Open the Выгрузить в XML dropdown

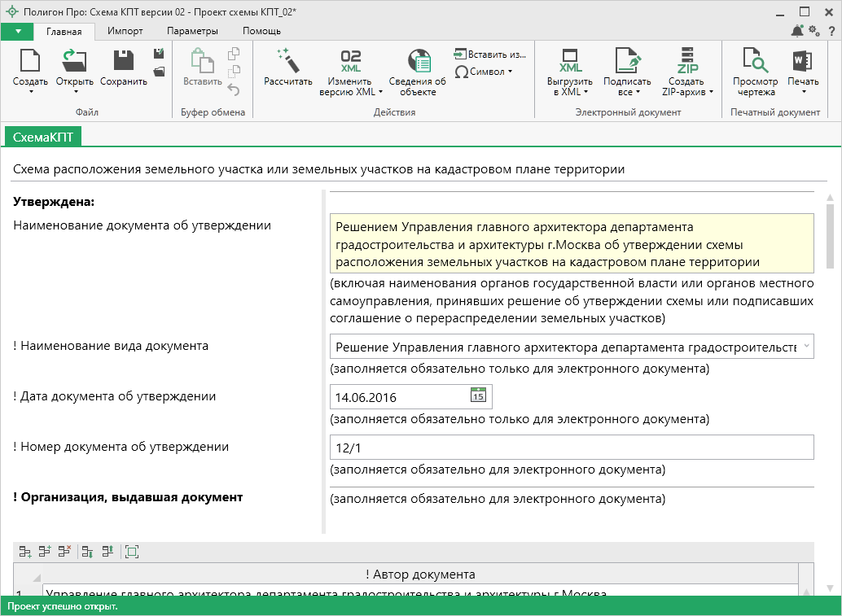click(x=570, y=71)
